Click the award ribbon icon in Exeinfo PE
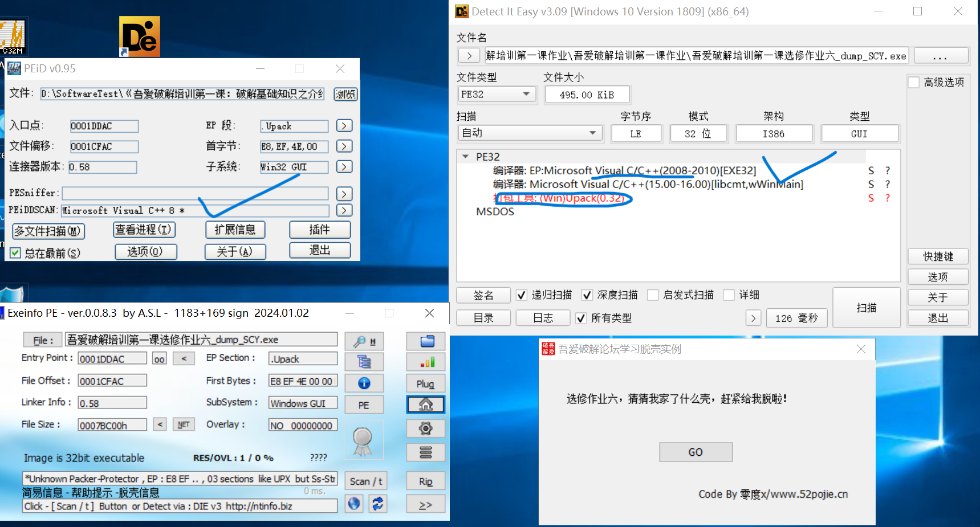This screenshot has height=527, width=980. pyautogui.click(x=363, y=442)
